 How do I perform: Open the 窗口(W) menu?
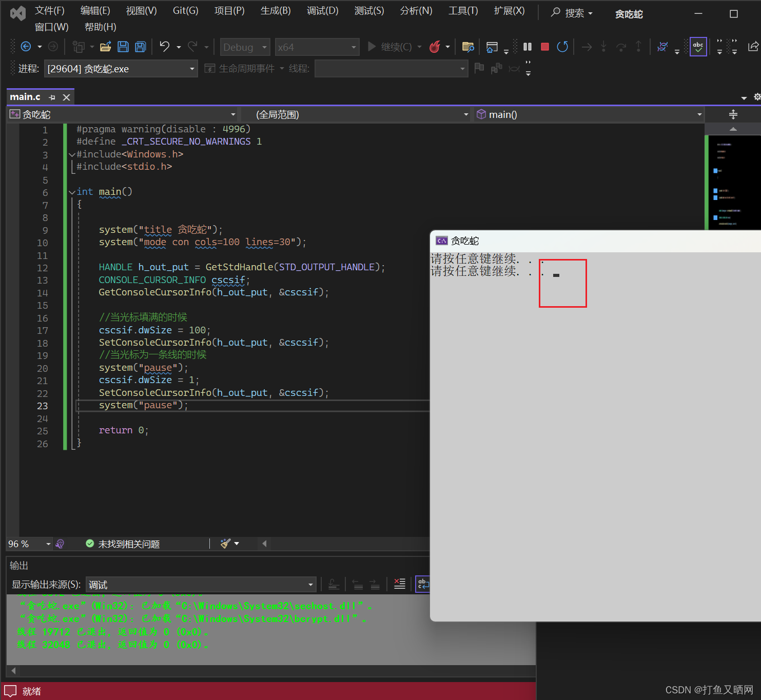pyautogui.click(x=52, y=27)
